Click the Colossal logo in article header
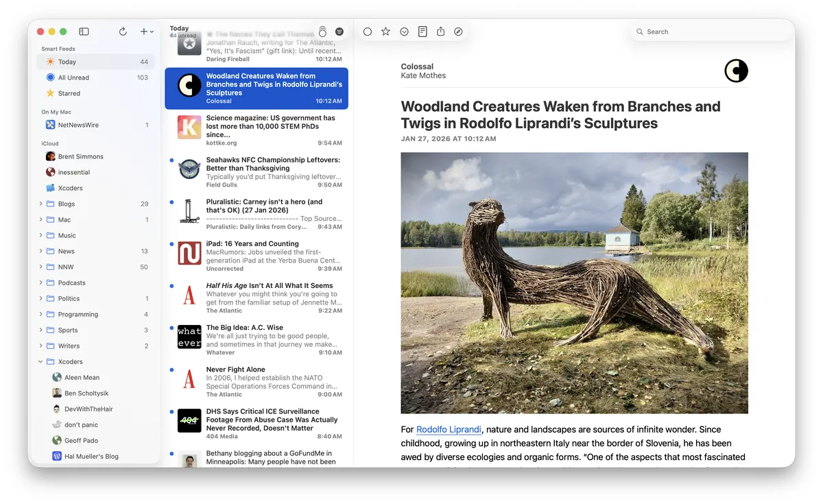823x504 pixels. click(x=736, y=71)
